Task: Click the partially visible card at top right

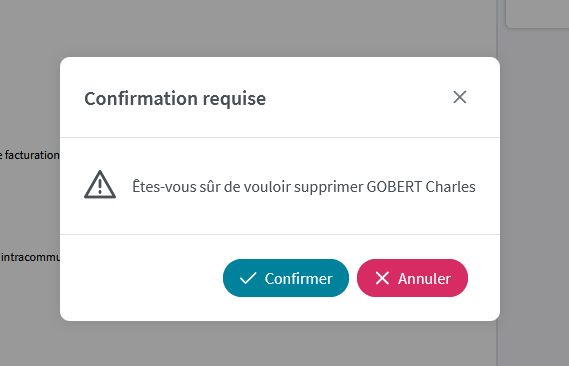Action: [537, 14]
